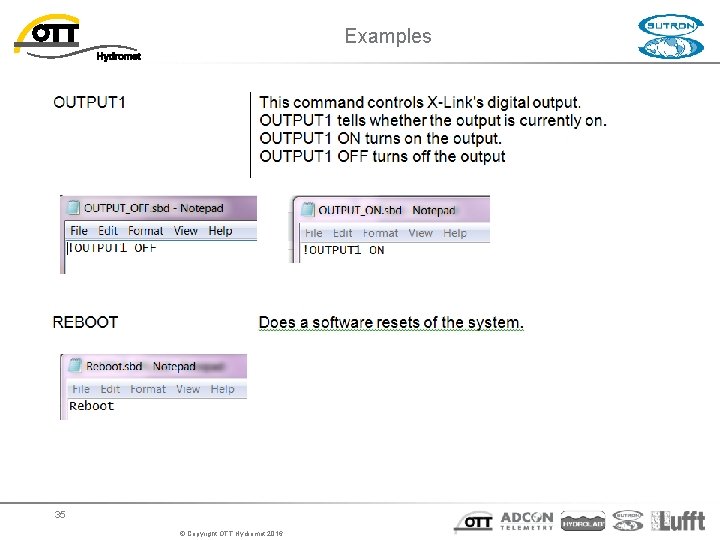Open View menu in Reboot.sbd Notepad

point(188,389)
